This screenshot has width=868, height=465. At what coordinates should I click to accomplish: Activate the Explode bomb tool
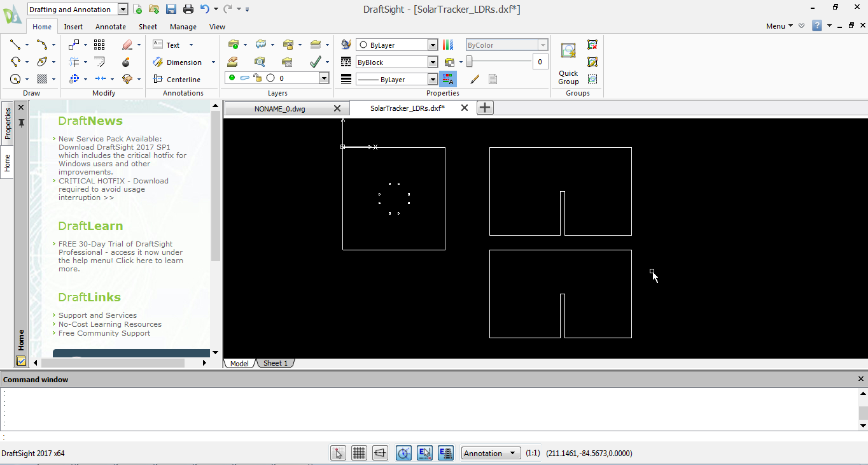[126, 62]
